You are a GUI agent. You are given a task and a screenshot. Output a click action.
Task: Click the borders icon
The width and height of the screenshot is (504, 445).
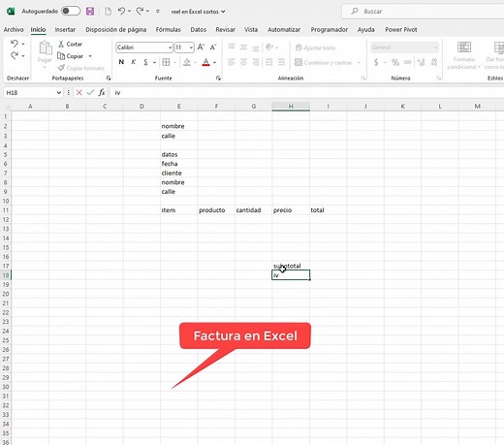[166, 62]
